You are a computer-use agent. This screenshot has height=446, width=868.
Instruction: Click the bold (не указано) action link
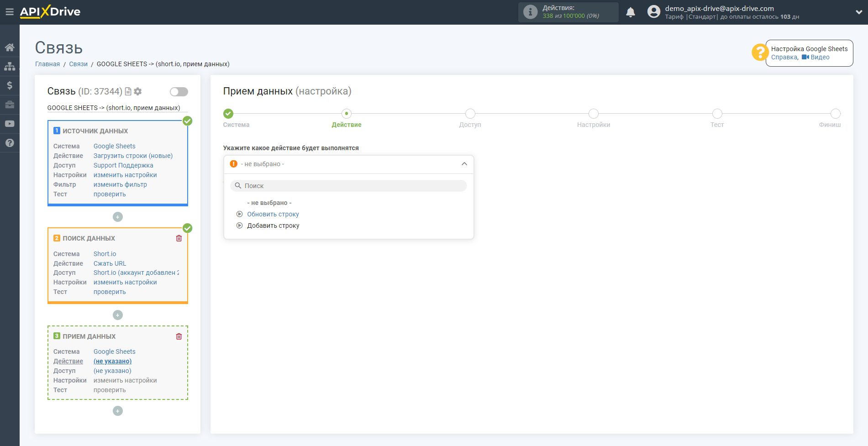pyautogui.click(x=113, y=361)
